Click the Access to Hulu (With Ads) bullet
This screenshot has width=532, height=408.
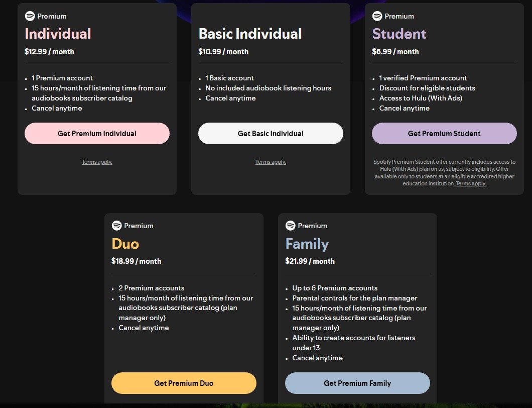(x=421, y=98)
